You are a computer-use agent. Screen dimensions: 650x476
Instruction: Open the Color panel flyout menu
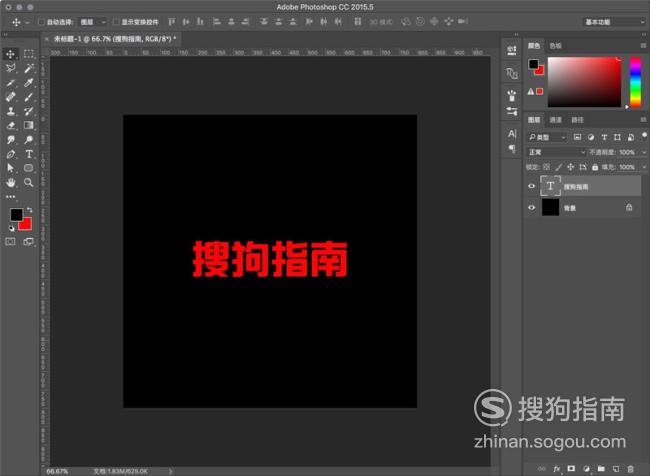click(643, 46)
